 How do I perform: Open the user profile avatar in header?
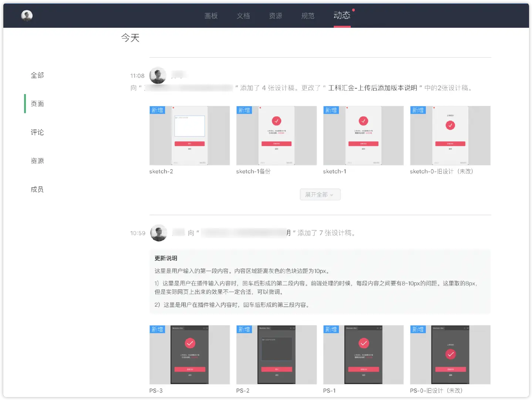[x=27, y=16]
